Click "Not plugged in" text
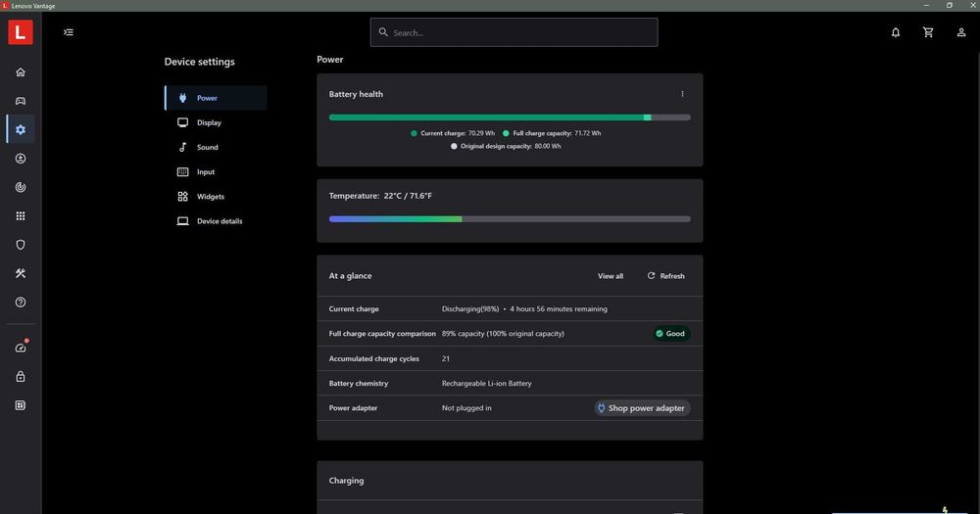 click(466, 408)
